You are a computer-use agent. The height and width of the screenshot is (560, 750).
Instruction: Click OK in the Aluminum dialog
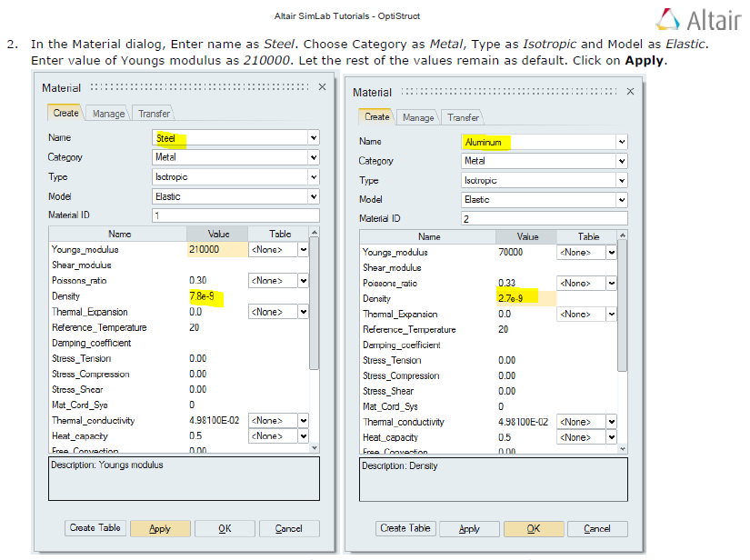[x=534, y=529]
